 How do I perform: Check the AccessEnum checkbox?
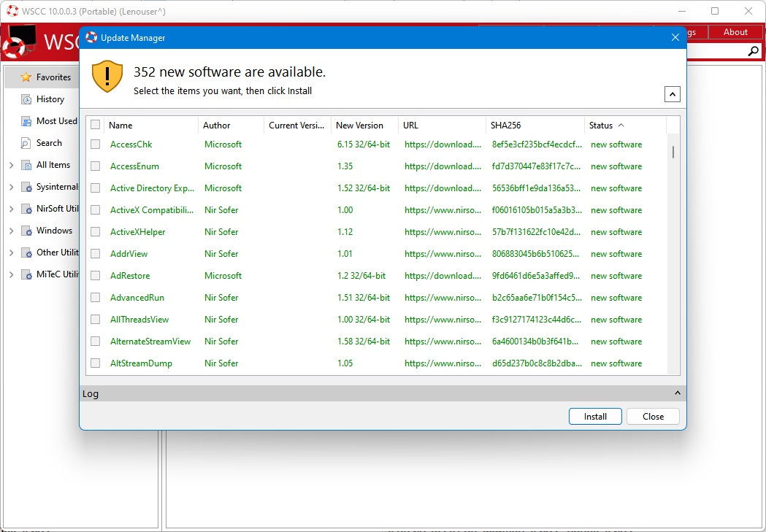click(95, 166)
